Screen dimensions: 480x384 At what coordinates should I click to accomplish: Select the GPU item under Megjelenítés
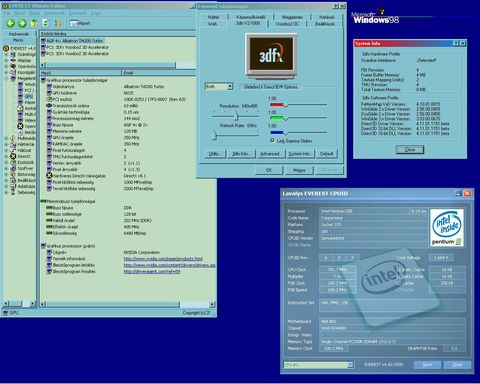(x=29, y=96)
